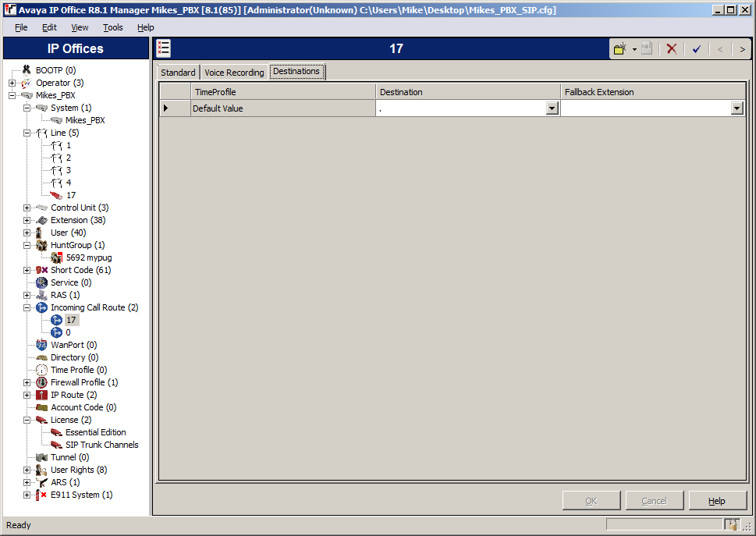
Task: Click the License (2) key icon
Action: pyautogui.click(x=42, y=421)
